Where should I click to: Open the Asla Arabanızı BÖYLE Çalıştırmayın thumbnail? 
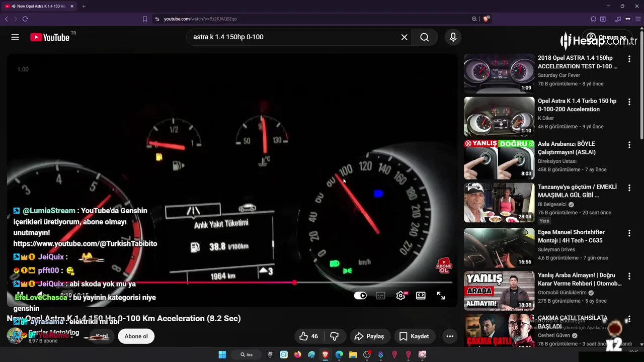click(x=499, y=159)
